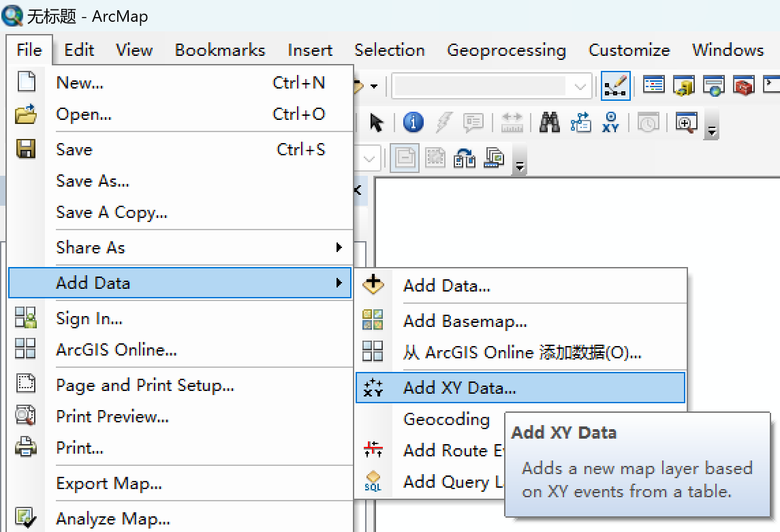Viewport: 780px width, 532px height.
Task: Click the Go To XY toolbar icon
Action: pos(610,123)
